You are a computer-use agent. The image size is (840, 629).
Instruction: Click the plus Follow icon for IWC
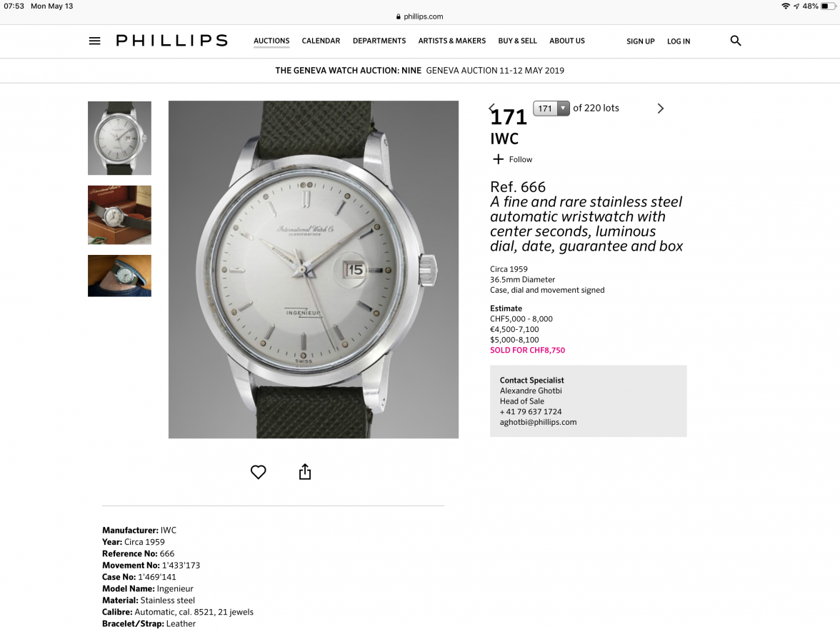(499, 159)
